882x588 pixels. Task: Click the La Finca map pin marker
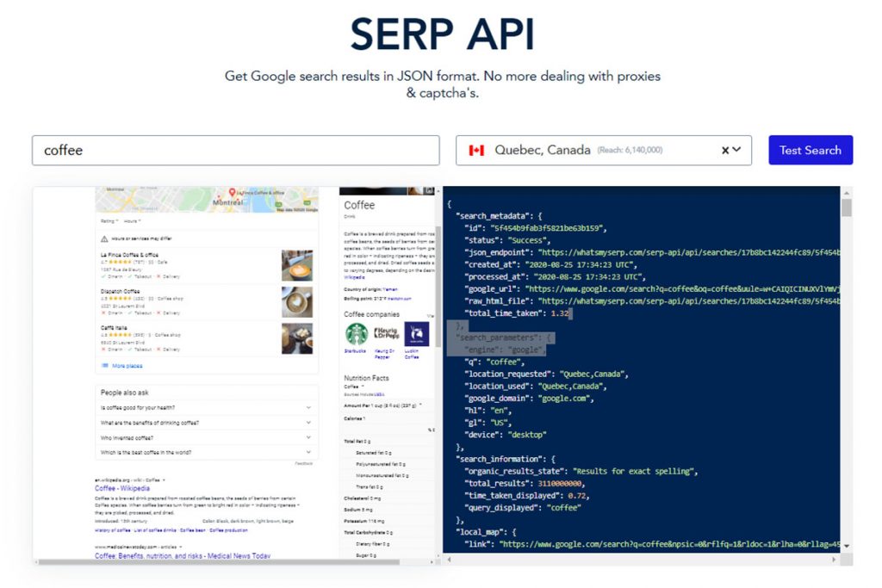[231, 192]
